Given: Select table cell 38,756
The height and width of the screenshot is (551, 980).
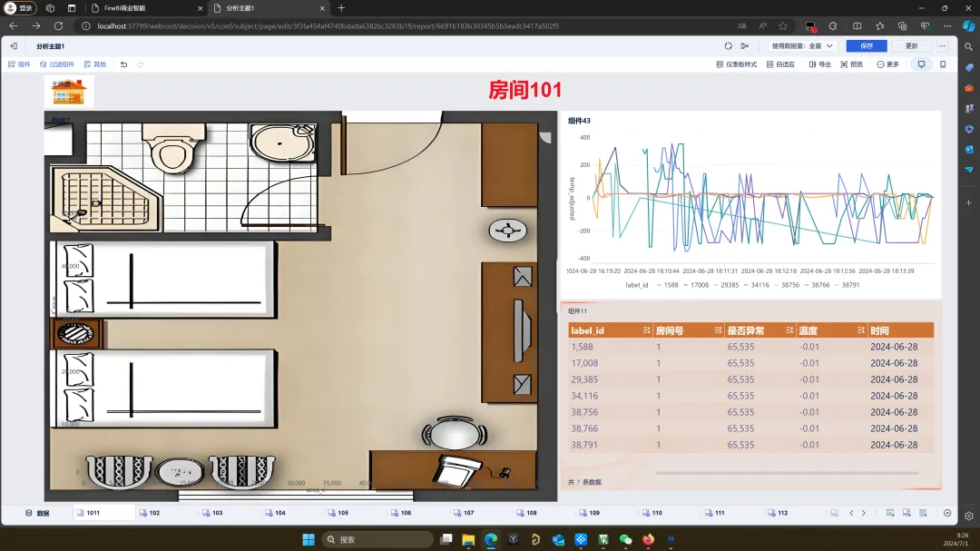Looking at the screenshot, I should pos(584,412).
